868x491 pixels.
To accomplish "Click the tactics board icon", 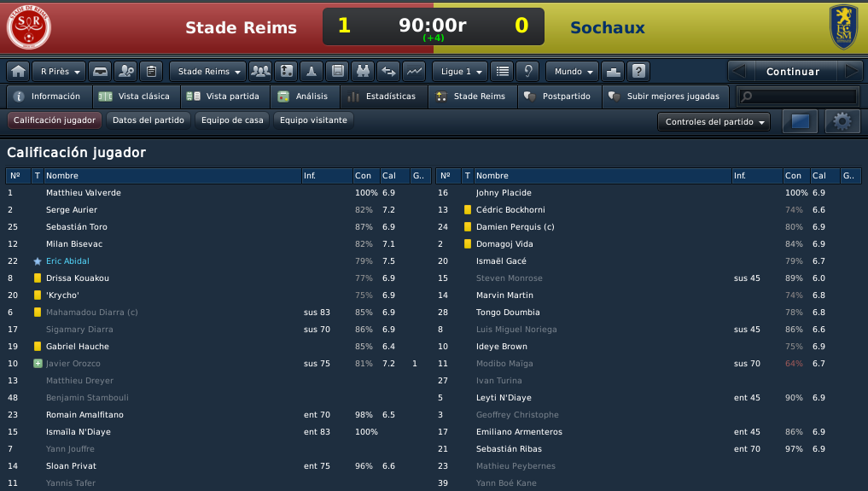I will coord(286,72).
